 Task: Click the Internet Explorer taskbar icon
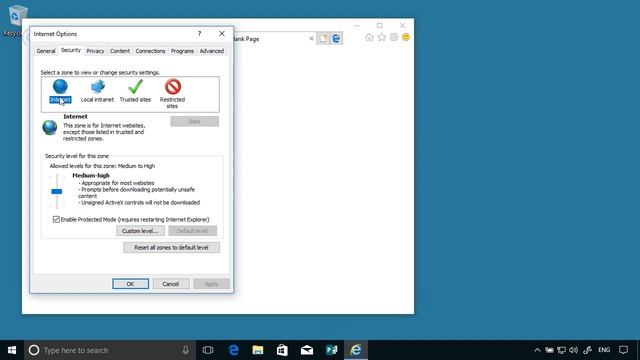tap(356, 350)
